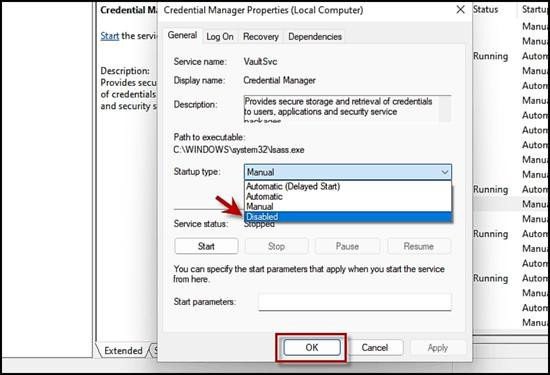
Task: Switch to the General tab
Action: pyautogui.click(x=182, y=35)
